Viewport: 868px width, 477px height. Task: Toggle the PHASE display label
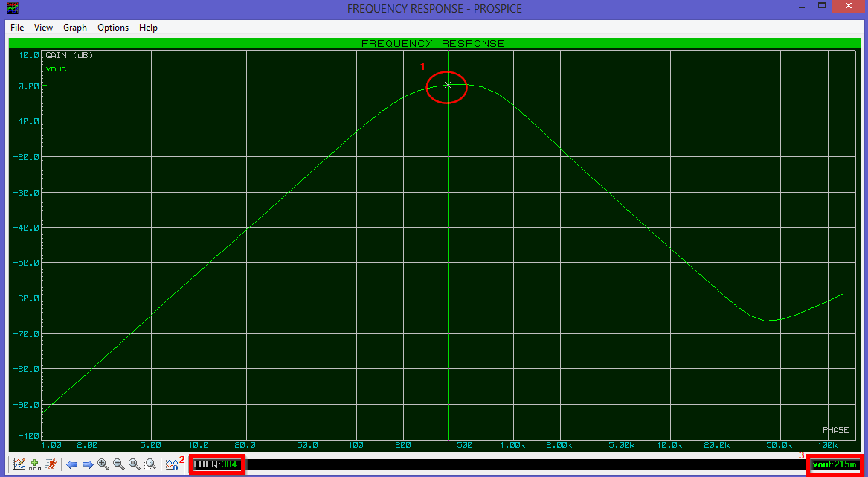click(835, 430)
